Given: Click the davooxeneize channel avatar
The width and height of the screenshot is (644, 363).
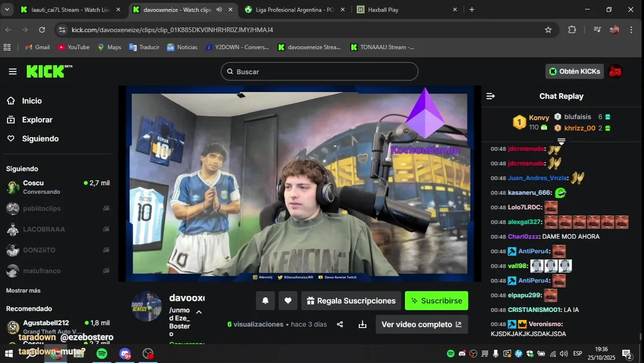Looking at the screenshot, I should pos(147,306).
